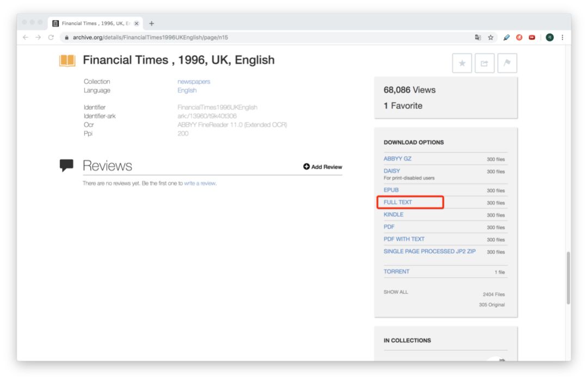
Task: Open the English language link
Action: click(187, 90)
